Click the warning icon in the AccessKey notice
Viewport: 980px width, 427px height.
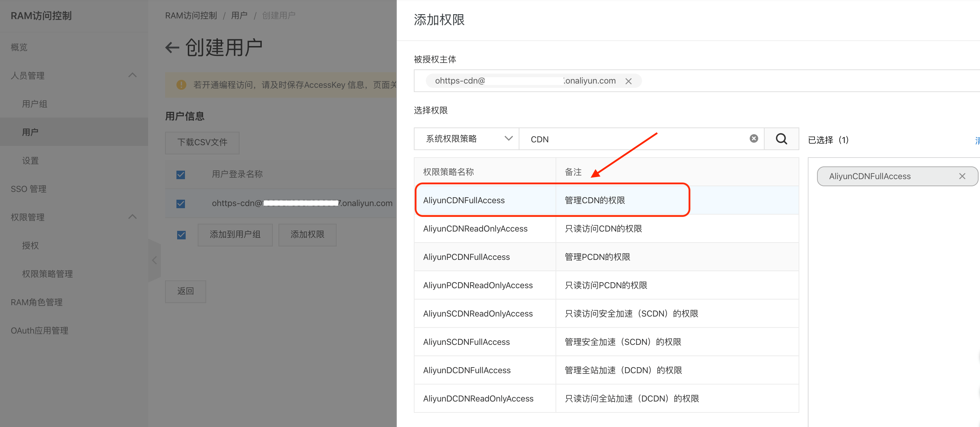[181, 85]
